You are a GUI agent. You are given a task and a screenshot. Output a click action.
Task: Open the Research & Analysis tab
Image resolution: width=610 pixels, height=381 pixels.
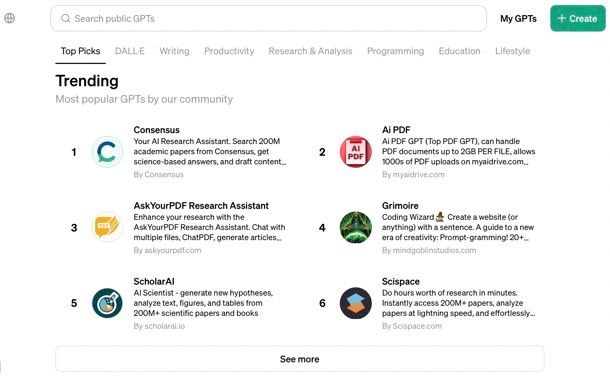pyautogui.click(x=310, y=51)
